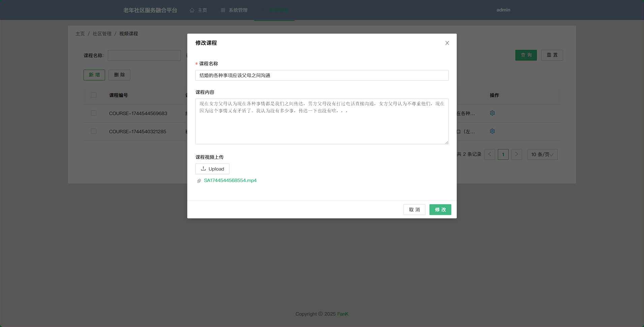
Task: Click the Upload video button
Action: click(x=212, y=169)
